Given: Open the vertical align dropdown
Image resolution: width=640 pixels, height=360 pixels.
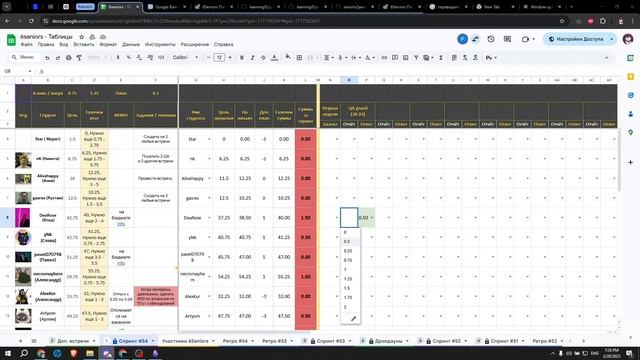Looking at the screenshot, I should click(342, 58).
